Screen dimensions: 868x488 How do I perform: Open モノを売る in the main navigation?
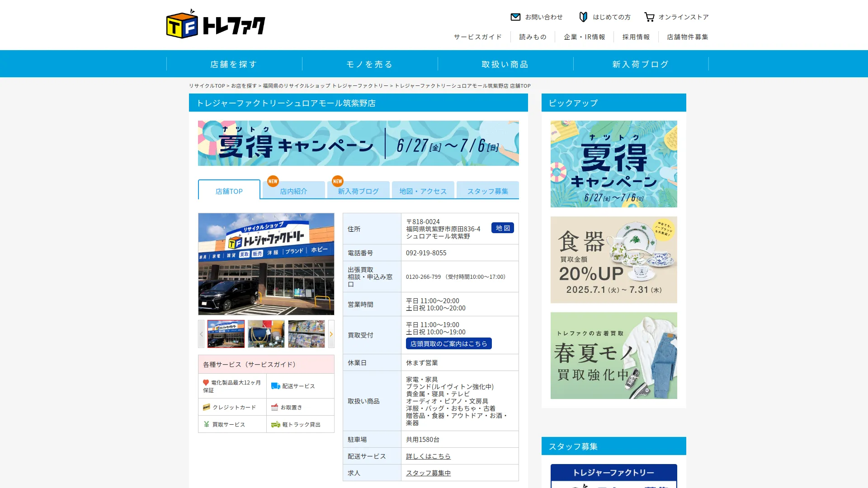(x=370, y=64)
